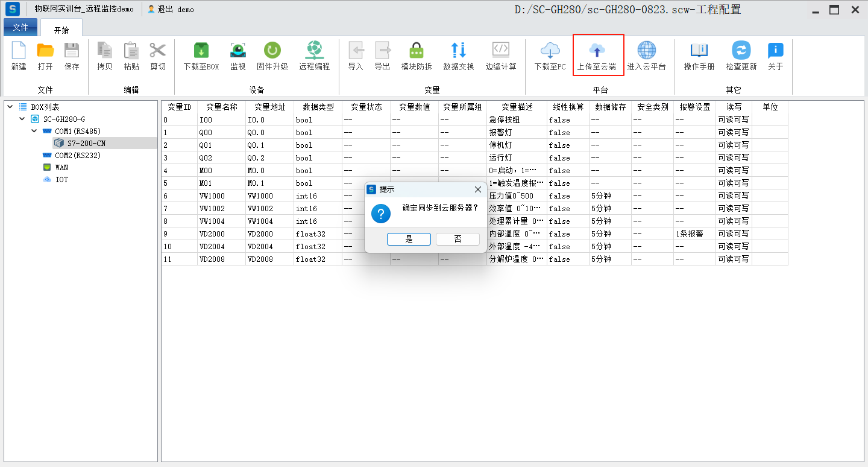The image size is (868, 467).
Task: Click the 下载至BOX download icon
Action: pyautogui.click(x=201, y=51)
